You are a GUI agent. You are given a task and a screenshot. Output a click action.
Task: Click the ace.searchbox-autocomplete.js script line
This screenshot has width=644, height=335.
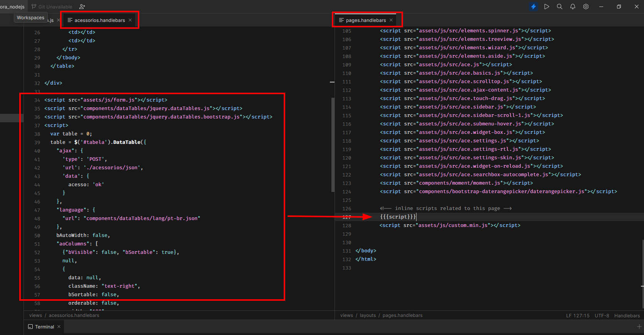coord(480,175)
